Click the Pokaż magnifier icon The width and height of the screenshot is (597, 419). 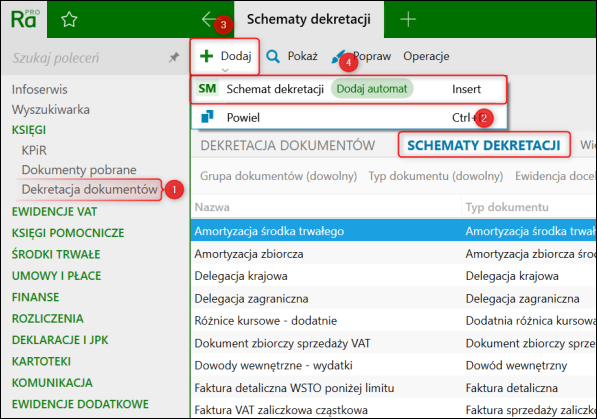tap(273, 56)
